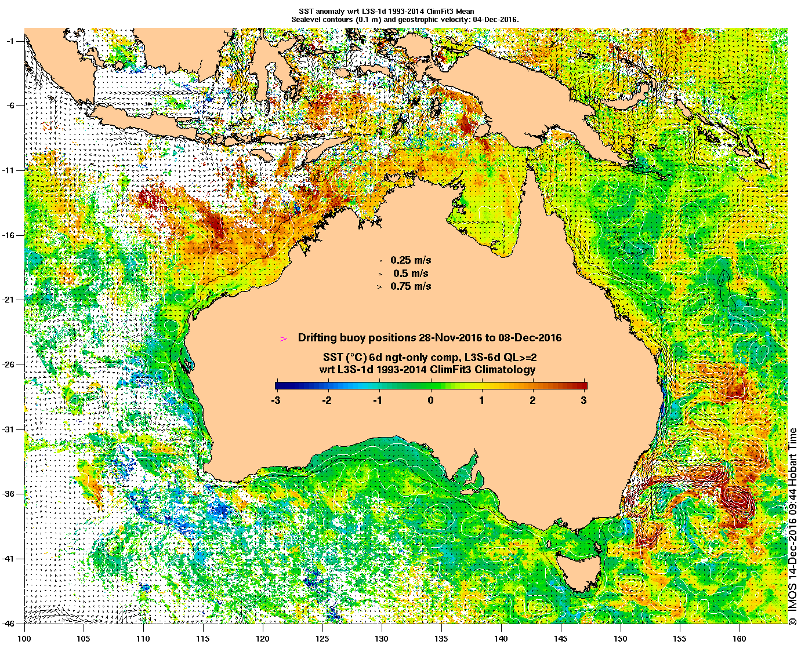The width and height of the screenshot is (812, 652).
Task: Click longitude axis label '160'
Action: [x=739, y=639]
